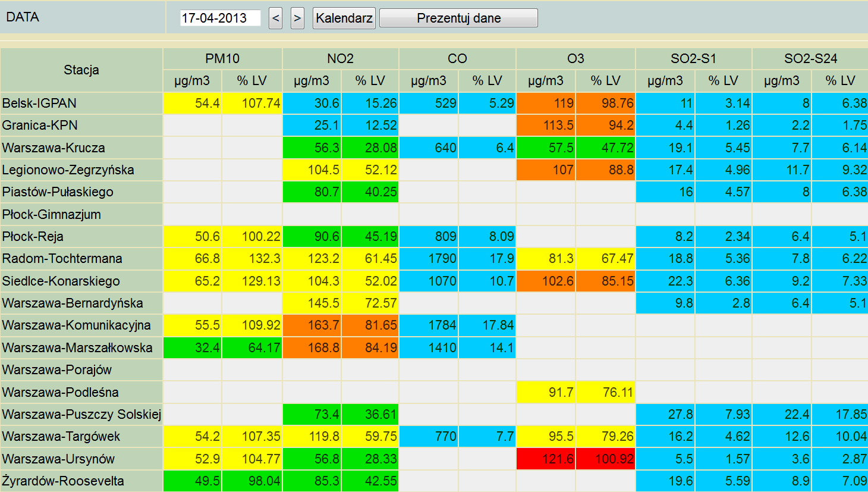Click the next day '>' button
The width and height of the screenshot is (868, 492).
(x=297, y=18)
